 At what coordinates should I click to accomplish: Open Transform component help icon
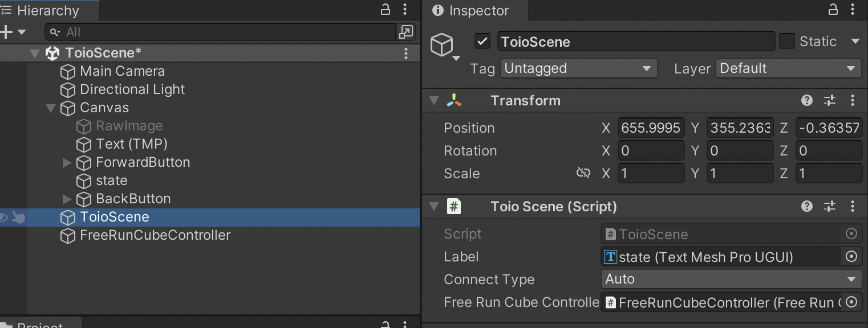tap(806, 101)
